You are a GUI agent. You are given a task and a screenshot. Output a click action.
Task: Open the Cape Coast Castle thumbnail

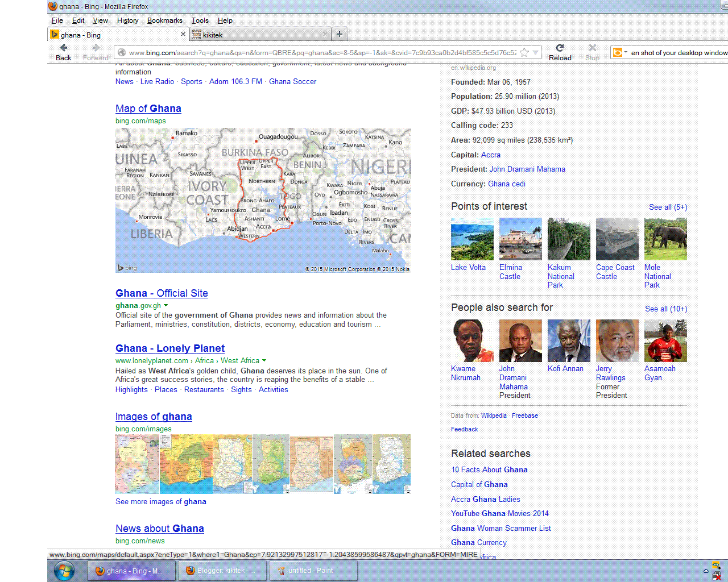617,239
